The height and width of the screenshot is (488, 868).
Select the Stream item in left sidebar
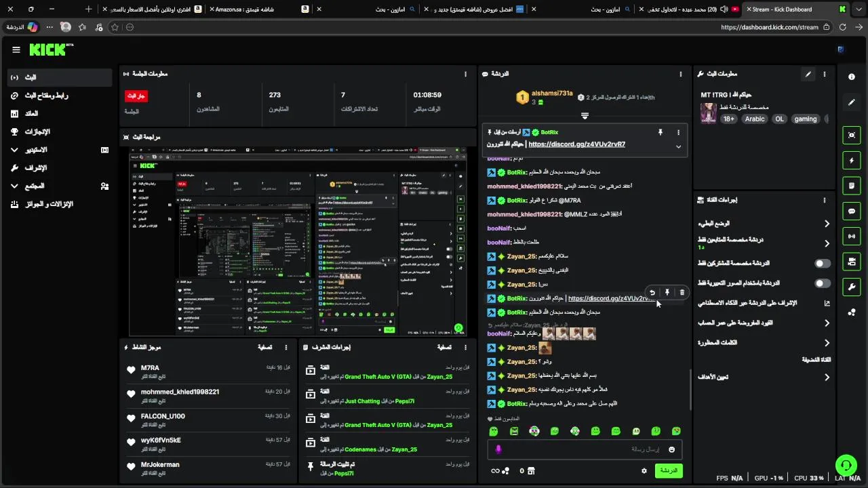[60, 77]
